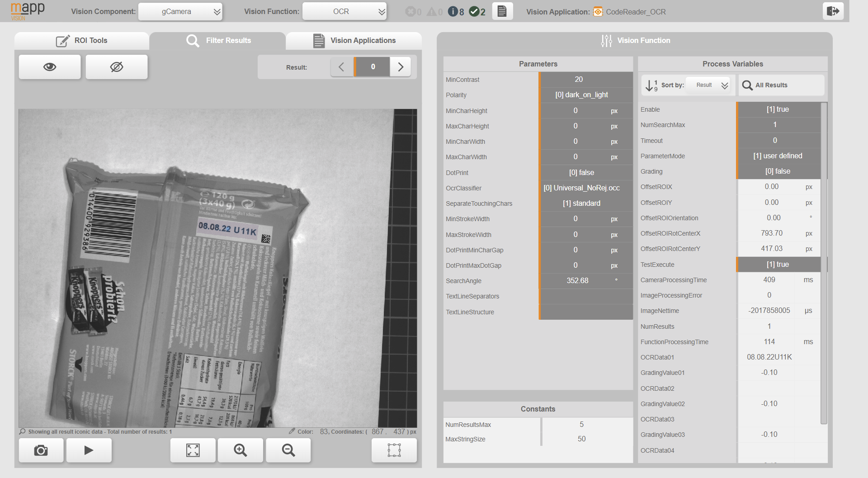The height and width of the screenshot is (478, 868).
Task: Click the Result index field
Action: coord(373,67)
